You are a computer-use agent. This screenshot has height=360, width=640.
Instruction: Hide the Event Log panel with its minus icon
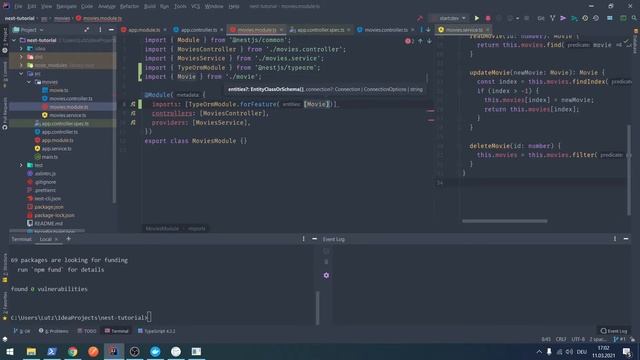tap(626, 239)
